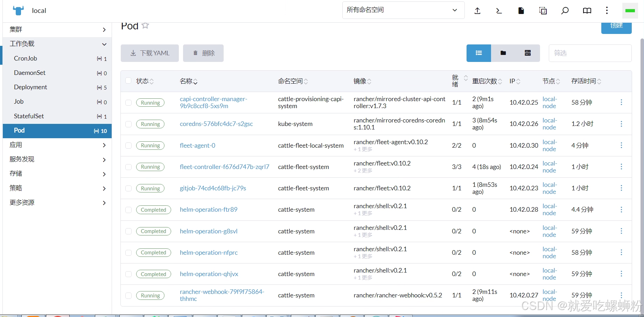
Task: Open the fleet-agent-0 pod link
Action: (x=197, y=145)
